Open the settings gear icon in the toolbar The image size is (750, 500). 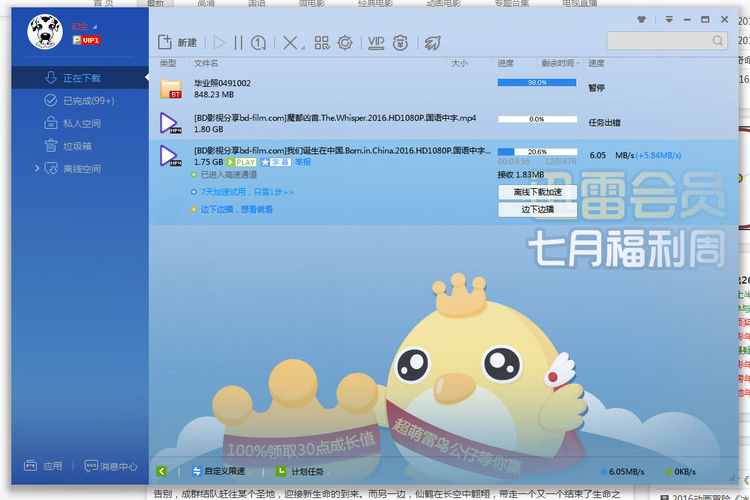coord(345,42)
